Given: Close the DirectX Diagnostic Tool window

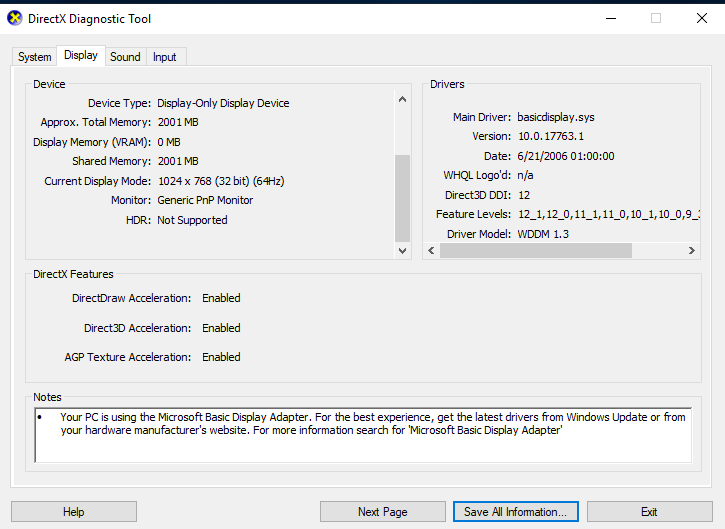Looking at the screenshot, I should pyautogui.click(x=702, y=18).
